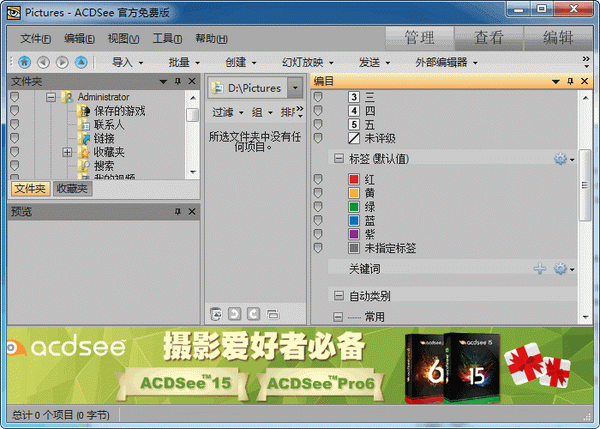Image resolution: width=600 pixels, height=429 pixels.
Task: Pick the purple 紫 label swatch
Action: click(354, 234)
